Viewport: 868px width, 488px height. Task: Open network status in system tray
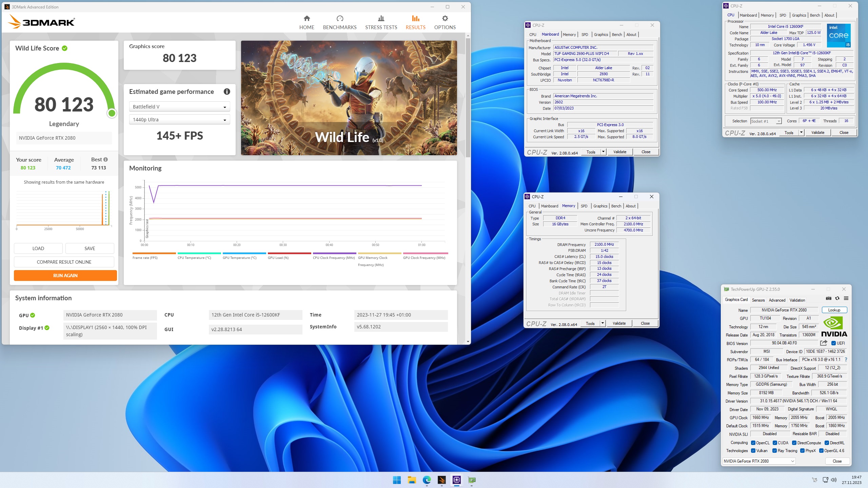pyautogui.click(x=825, y=480)
